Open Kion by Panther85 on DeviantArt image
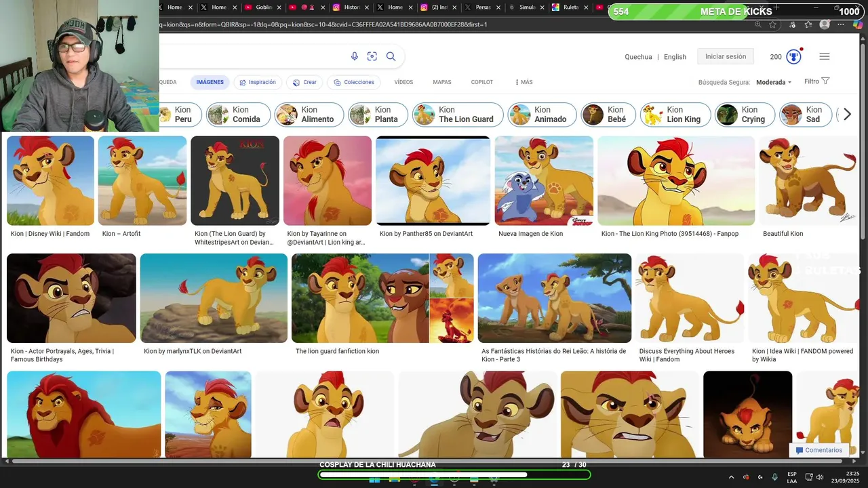Image resolution: width=868 pixels, height=488 pixels. click(433, 180)
